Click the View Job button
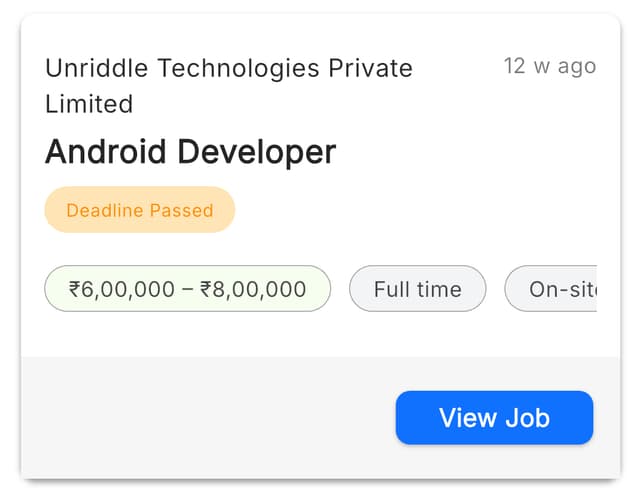The image size is (640, 495). coord(494,417)
